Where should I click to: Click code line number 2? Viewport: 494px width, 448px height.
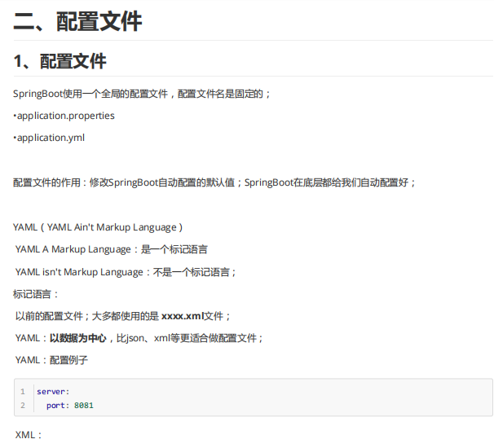[23, 406]
